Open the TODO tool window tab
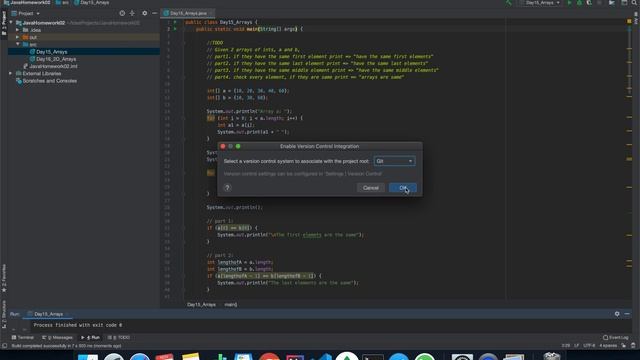 tap(119, 338)
